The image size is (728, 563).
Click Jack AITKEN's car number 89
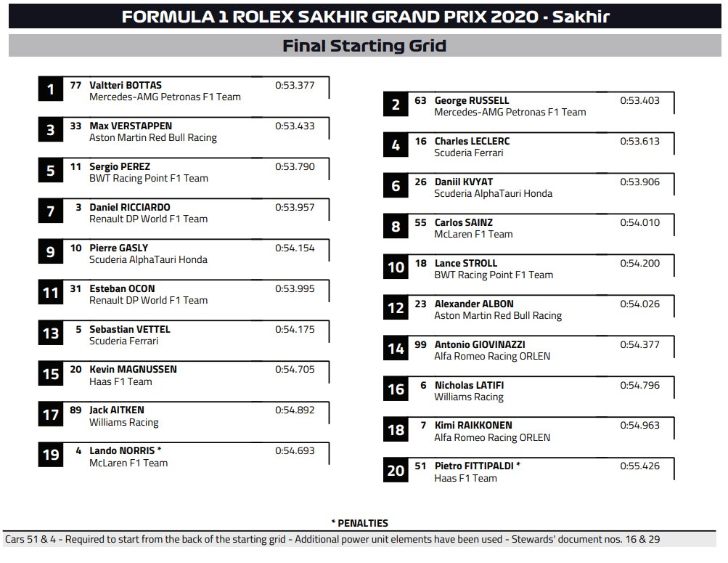[x=75, y=410]
